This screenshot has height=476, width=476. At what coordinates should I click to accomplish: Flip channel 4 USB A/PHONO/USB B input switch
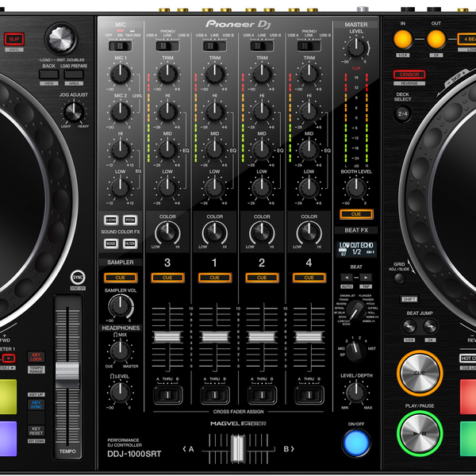click(309, 46)
